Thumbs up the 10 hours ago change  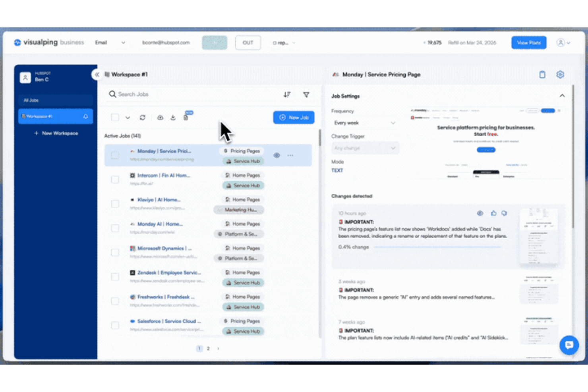coord(493,213)
